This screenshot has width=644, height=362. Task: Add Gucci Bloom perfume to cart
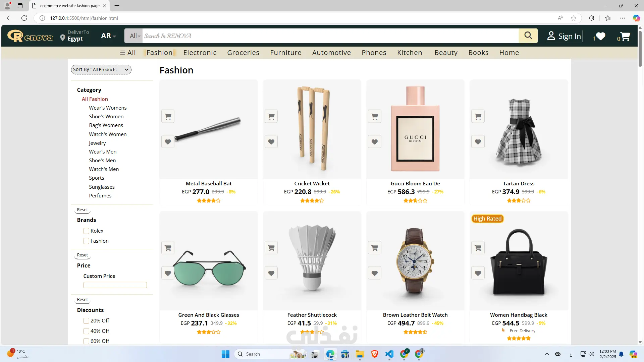click(374, 116)
